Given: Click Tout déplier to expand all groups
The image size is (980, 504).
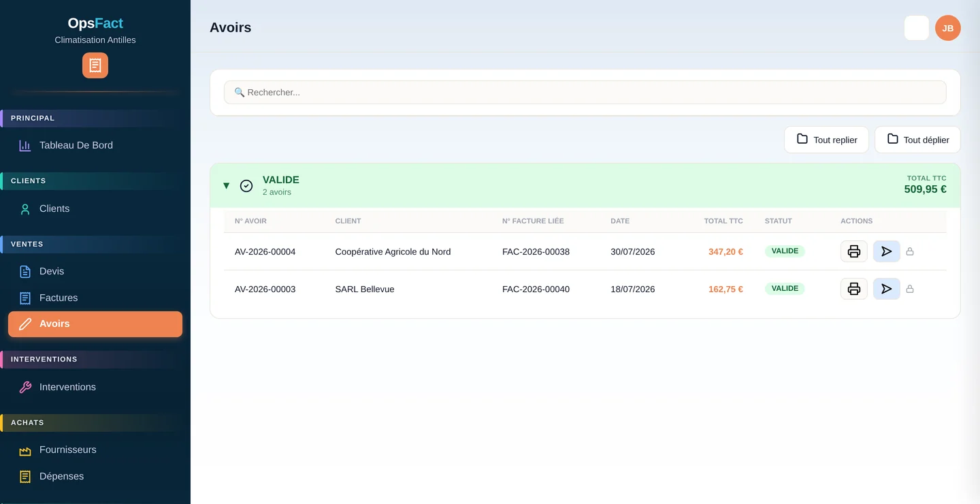Looking at the screenshot, I should (917, 140).
